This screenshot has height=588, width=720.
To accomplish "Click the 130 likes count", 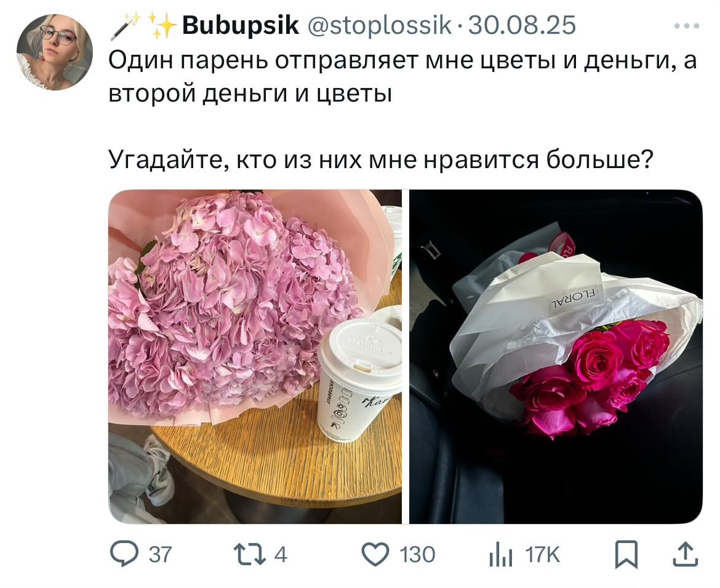I will click(x=417, y=555).
